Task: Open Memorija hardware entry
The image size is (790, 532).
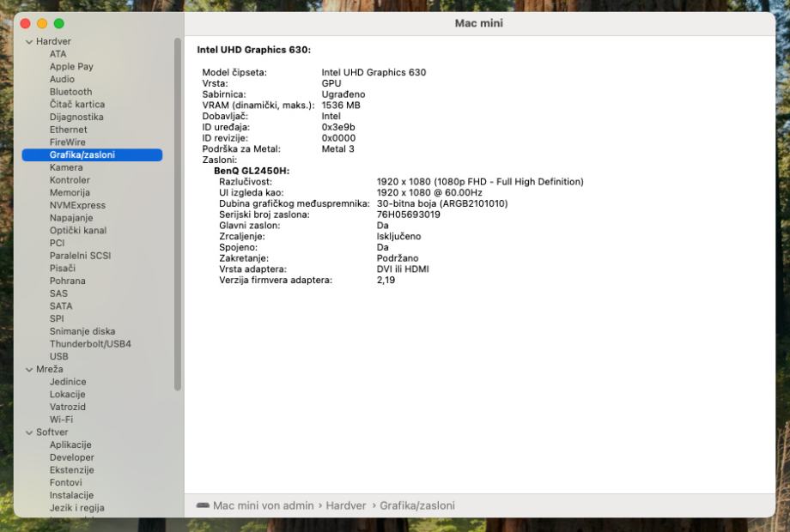Action: coord(70,192)
